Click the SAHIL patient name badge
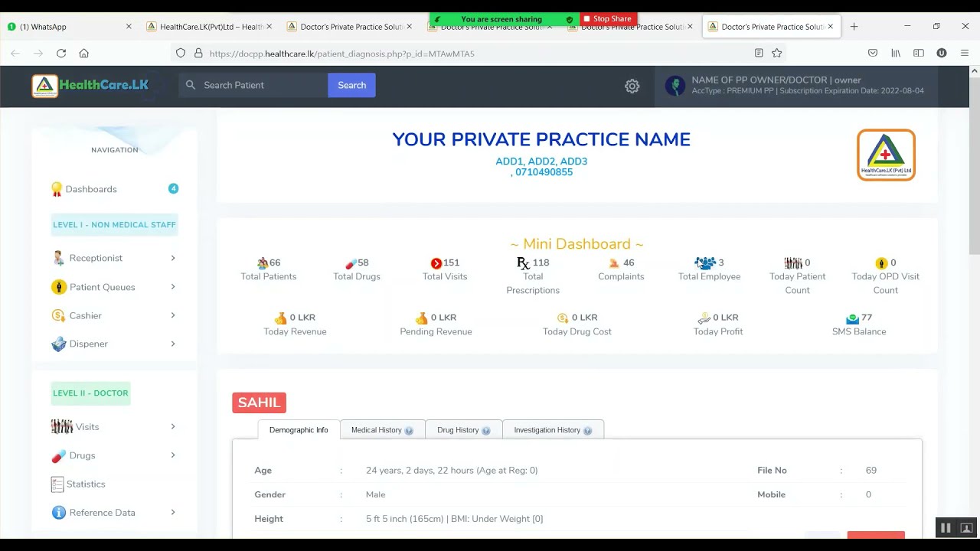 [x=259, y=403]
